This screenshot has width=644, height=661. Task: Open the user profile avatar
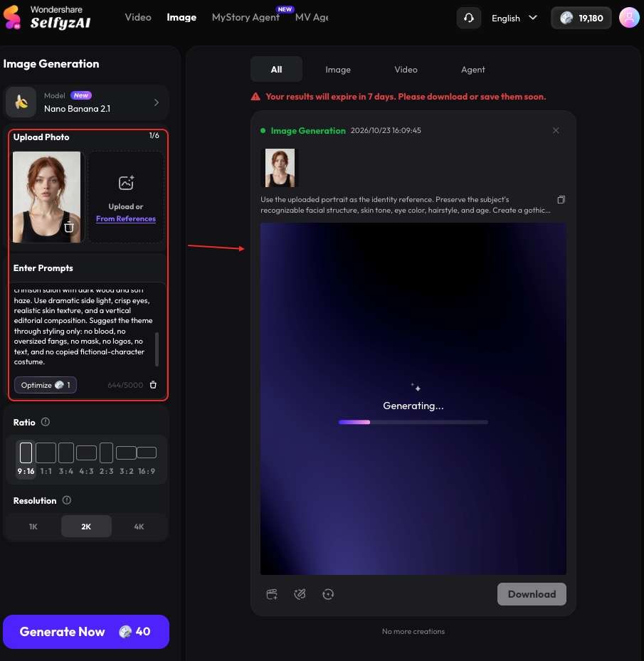click(x=629, y=18)
